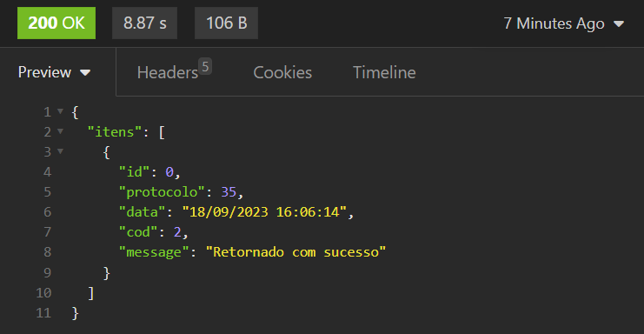Screen dimensions: 644x334
Task: Click the "itens" key in the JSON
Action: pyautogui.click(x=115, y=132)
